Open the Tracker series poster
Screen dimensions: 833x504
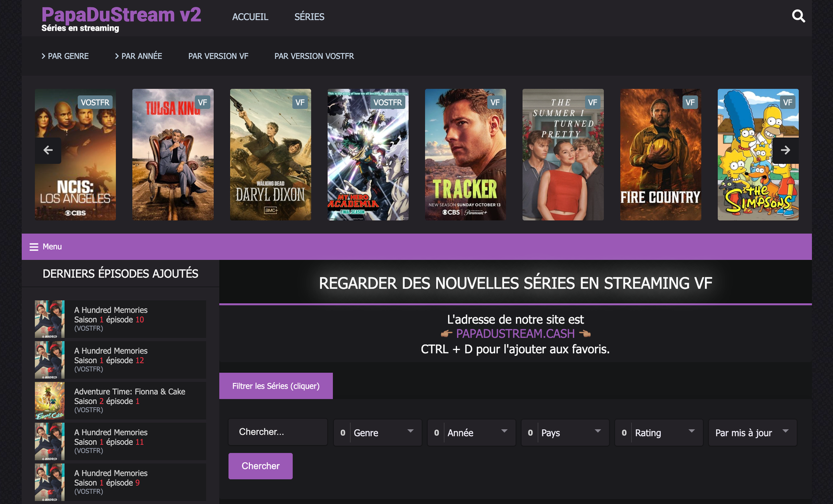[x=465, y=154]
